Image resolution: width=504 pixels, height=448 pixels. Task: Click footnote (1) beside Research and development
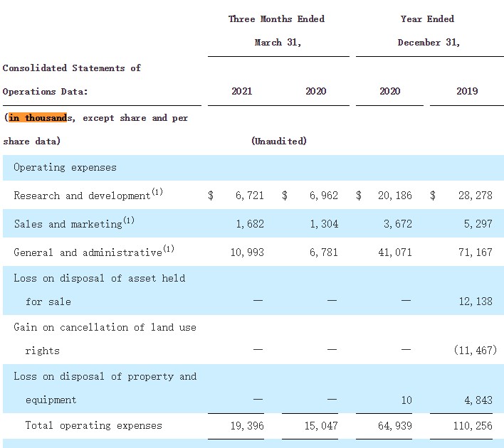(x=157, y=192)
